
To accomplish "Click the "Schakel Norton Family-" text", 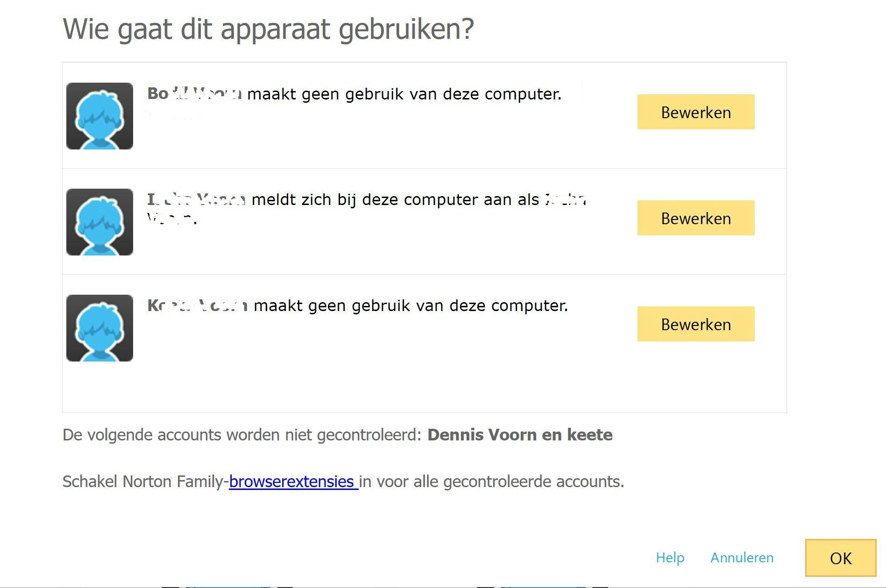I will pyautogui.click(x=145, y=482).
